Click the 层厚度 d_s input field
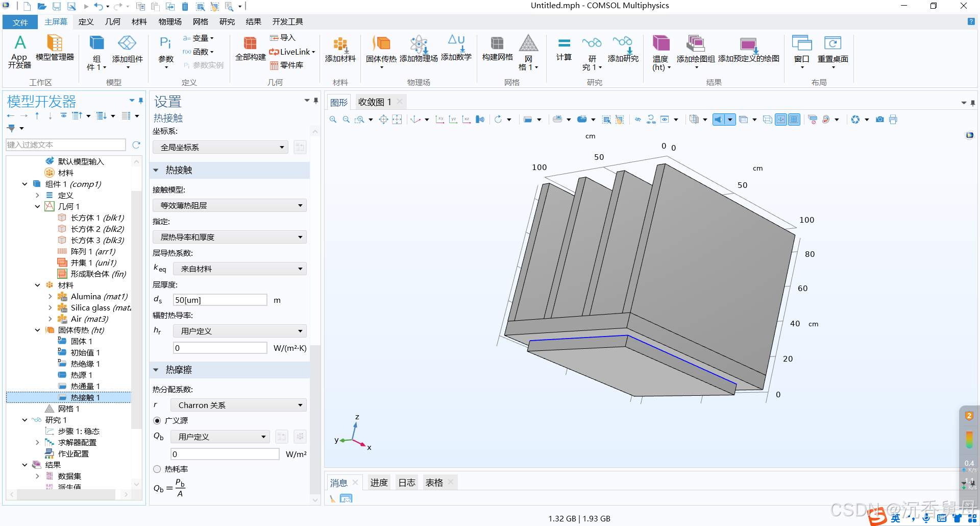 pos(220,300)
